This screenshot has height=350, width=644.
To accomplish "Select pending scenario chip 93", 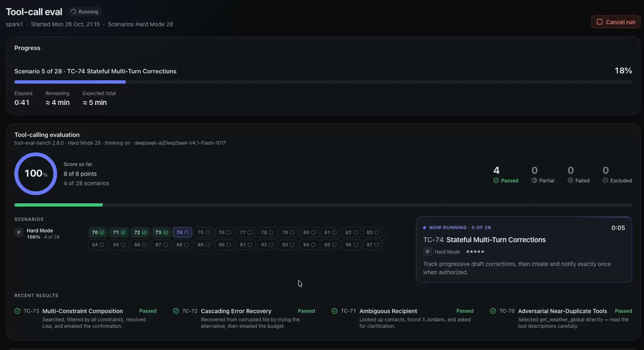I will coord(288,245).
